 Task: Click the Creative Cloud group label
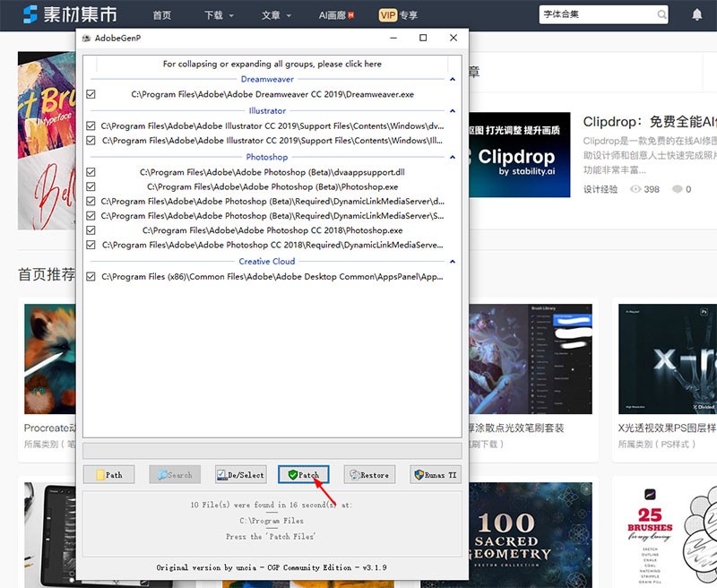267,262
